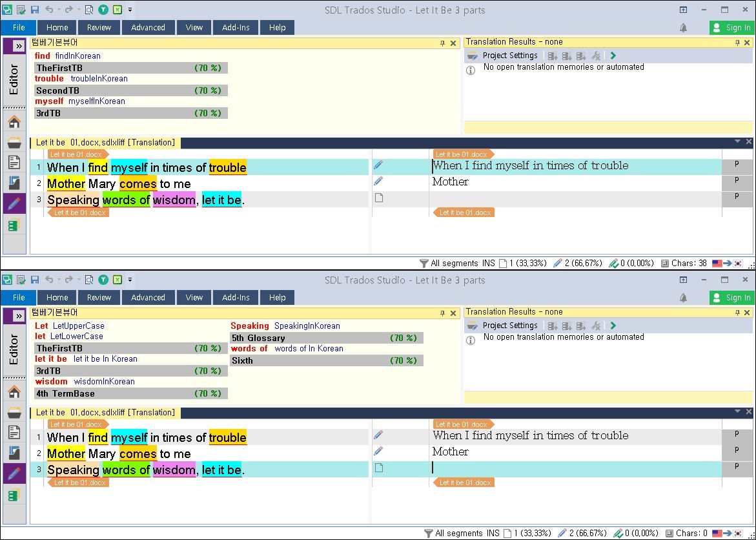The width and height of the screenshot is (756, 540).
Task: Click wrench tools icon in lower Translation Results toolbar
Action: point(596,326)
